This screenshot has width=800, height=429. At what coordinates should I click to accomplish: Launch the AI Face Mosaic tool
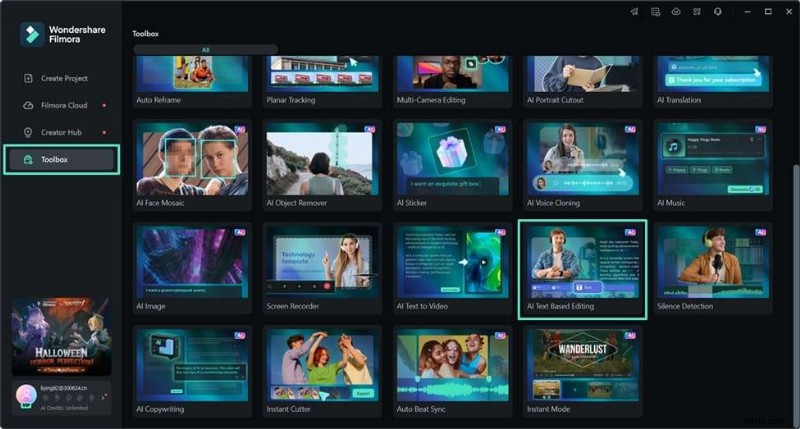coord(192,165)
